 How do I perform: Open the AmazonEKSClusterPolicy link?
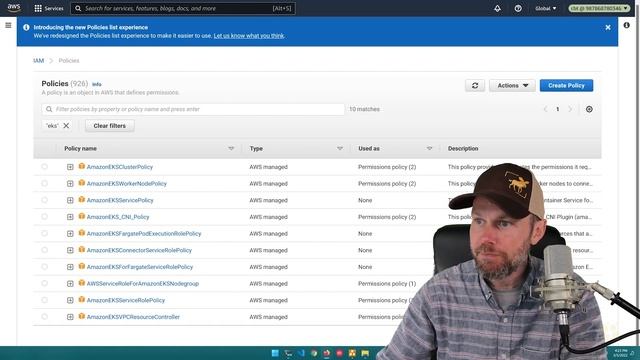point(120,167)
